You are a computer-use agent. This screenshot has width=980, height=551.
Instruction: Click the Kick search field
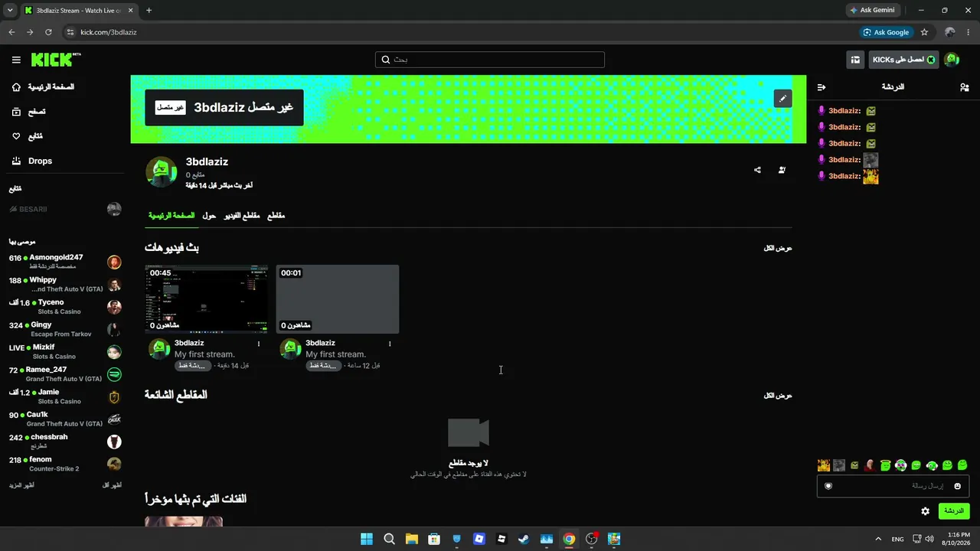490,60
